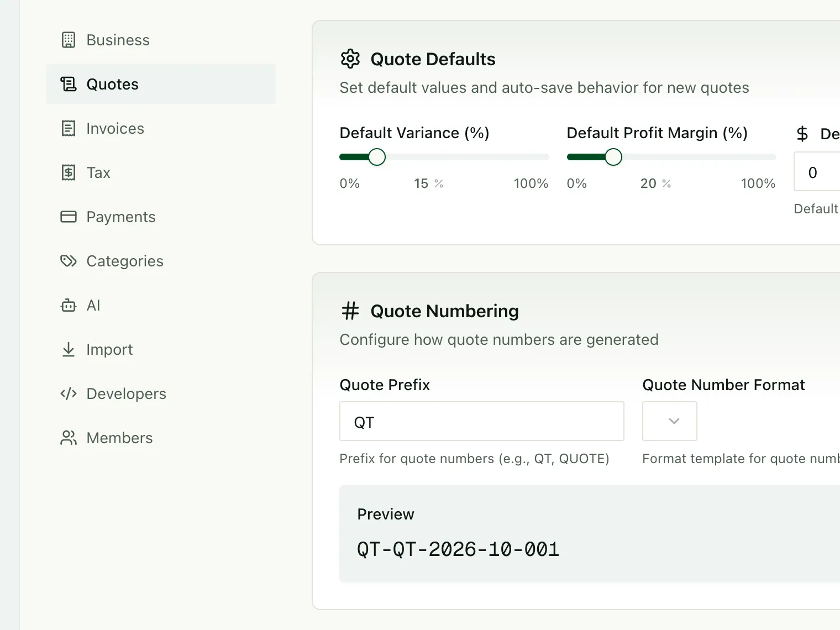840x630 pixels.
Task: Open the Tax settings section
Action: [x=161, y=172]
